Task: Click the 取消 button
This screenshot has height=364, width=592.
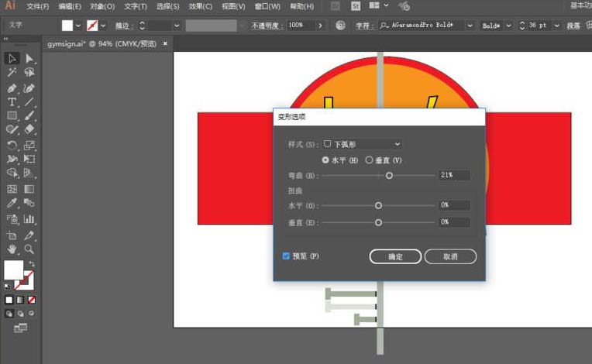Action: pos(450,256)
